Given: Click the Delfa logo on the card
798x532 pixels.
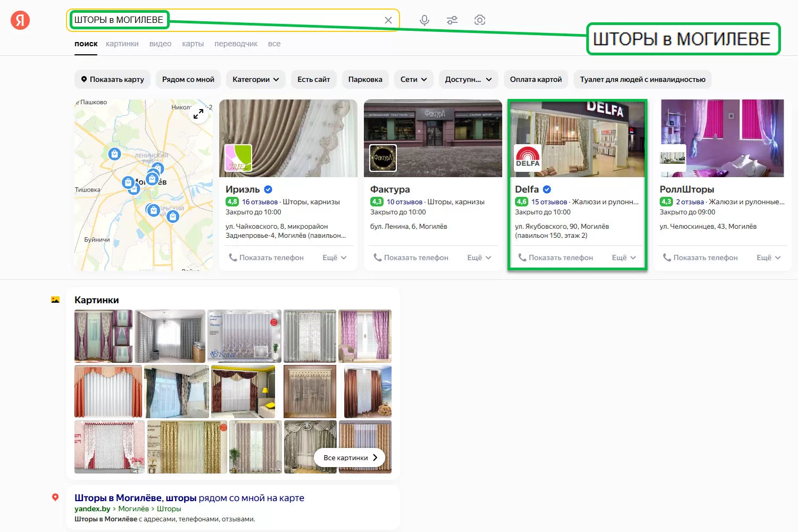Looking at the screenshot, I should (528, 158).
